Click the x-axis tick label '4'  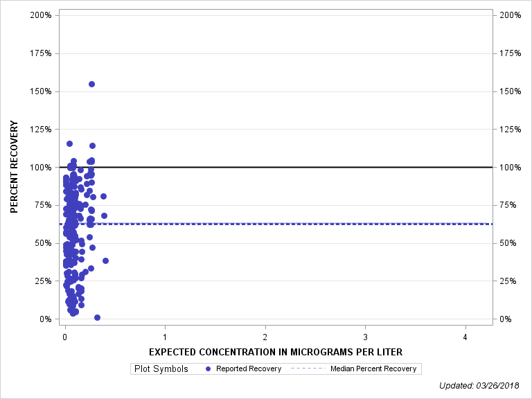point(465,337)
